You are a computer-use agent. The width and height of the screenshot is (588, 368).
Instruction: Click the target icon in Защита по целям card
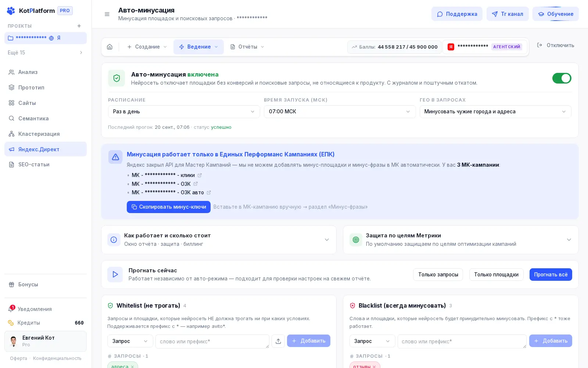(356, 240)
